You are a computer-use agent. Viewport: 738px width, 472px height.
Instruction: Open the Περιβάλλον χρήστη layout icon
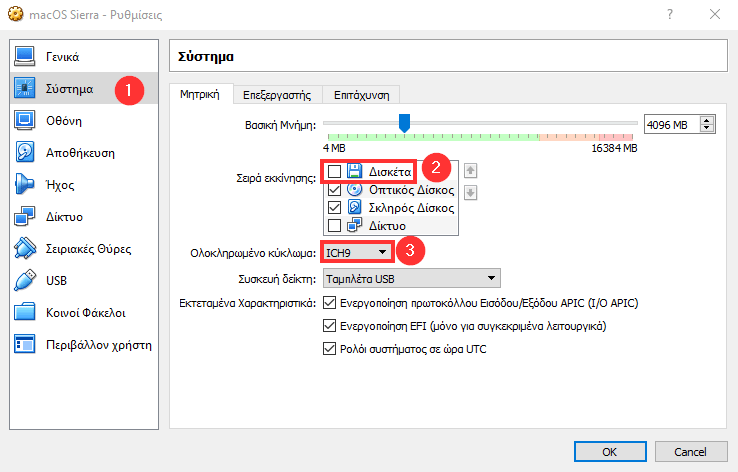24,344
